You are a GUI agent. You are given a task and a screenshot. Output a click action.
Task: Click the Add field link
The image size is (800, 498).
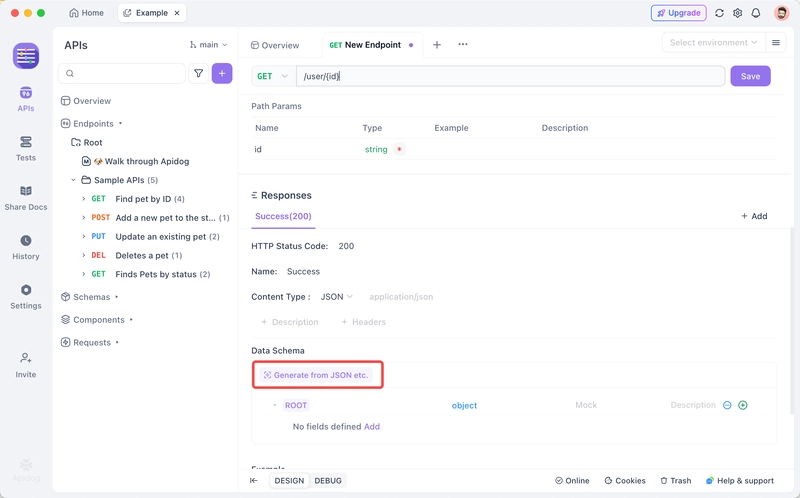[x=372, y=427]
